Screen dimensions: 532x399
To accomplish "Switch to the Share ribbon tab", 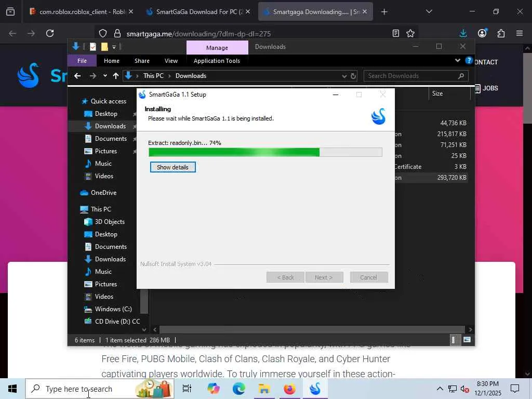I will click(x=142, y=61).
